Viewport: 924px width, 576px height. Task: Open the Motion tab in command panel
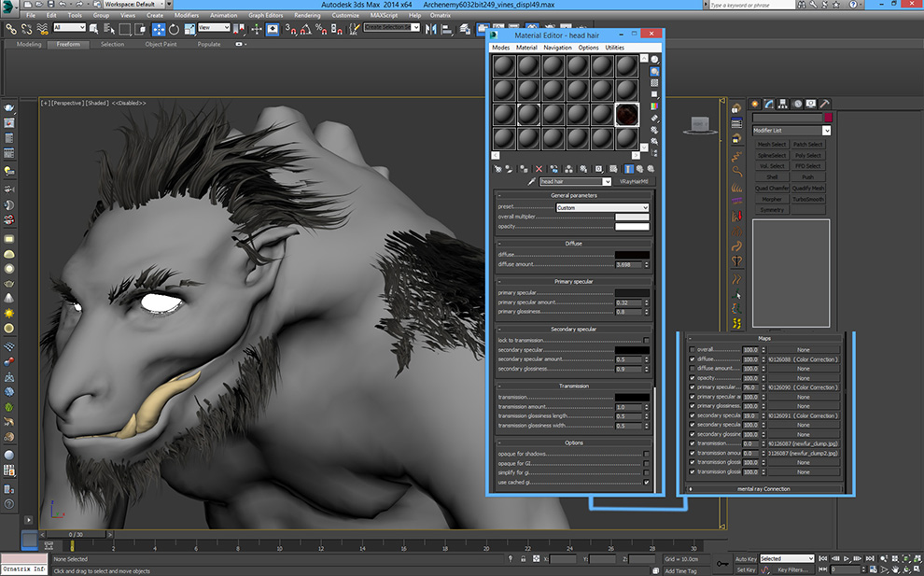796,104
